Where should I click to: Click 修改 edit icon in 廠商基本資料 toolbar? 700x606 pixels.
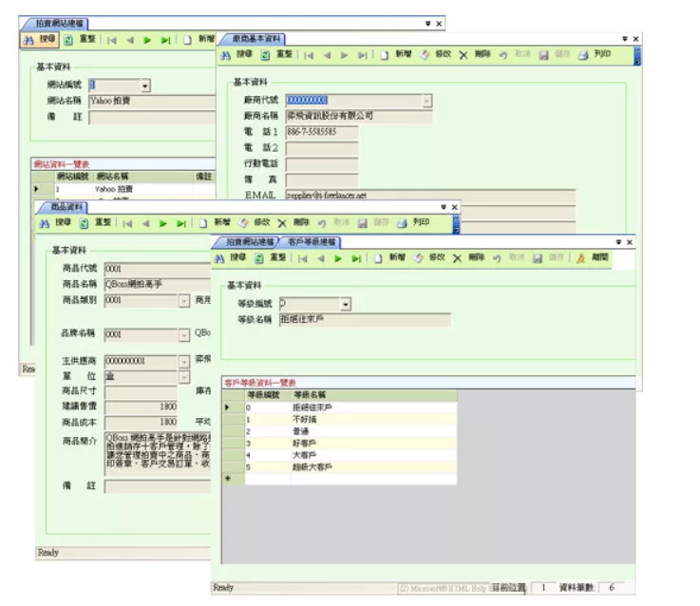[x=425, y=55]
